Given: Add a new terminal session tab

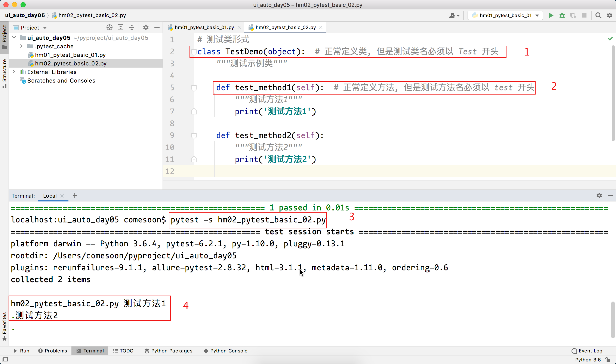Looking at the screenshot, I should (x=75, y=195).
